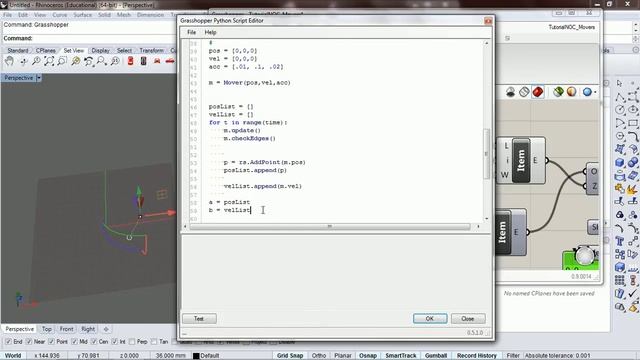The height and width of the screenshot is (360, 640).
Task: Click the editor horizontal scrollbar thumb
Action: coord(330,227)
